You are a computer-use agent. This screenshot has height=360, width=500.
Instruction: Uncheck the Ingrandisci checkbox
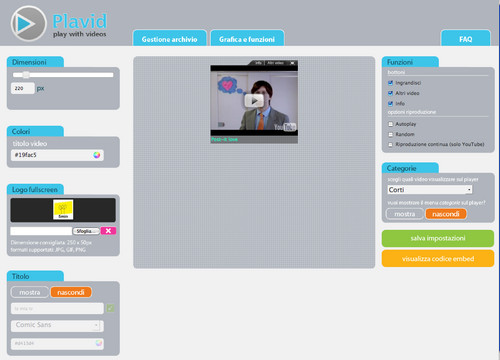click(x=390, y=83)
